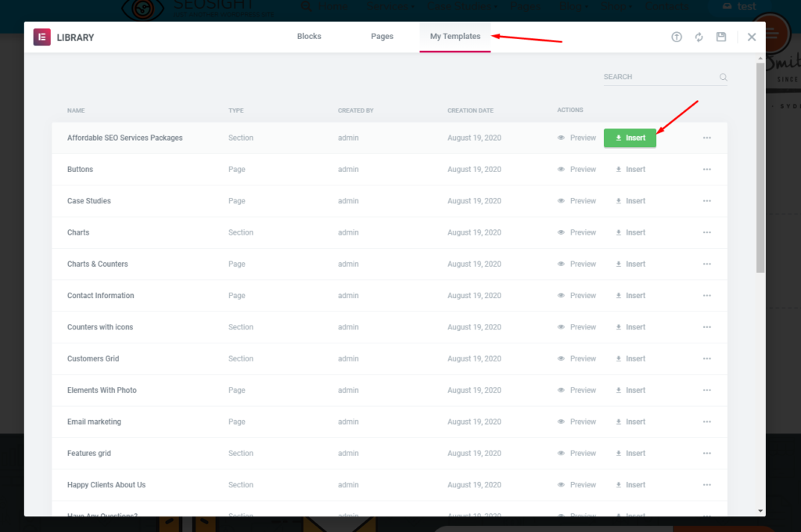This screenshot has width=801, height=532.
Task: Click the Features grid template name
Action: pos(89,454)
